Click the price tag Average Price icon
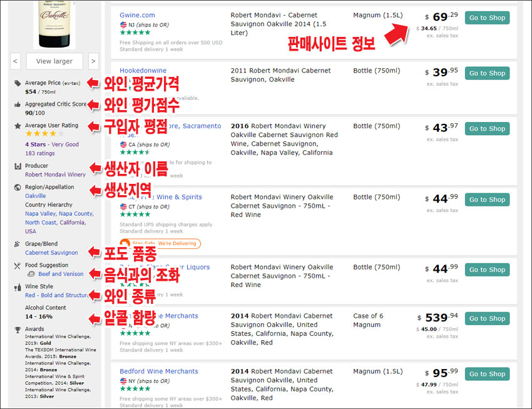This screenshot has width=532, height=409. [18, 83]
